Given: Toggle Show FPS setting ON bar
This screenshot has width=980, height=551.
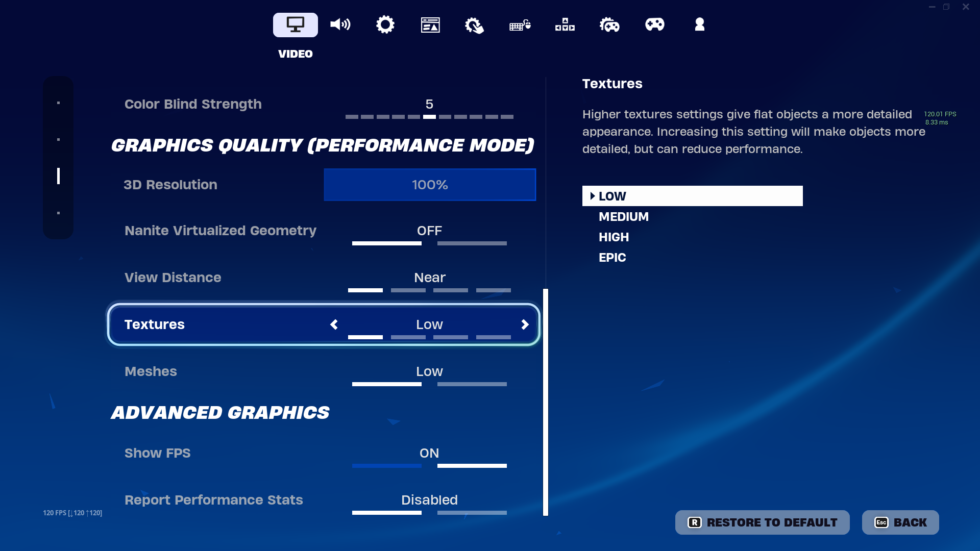Looking at the screenshot, I should click(x=472, y=465).
